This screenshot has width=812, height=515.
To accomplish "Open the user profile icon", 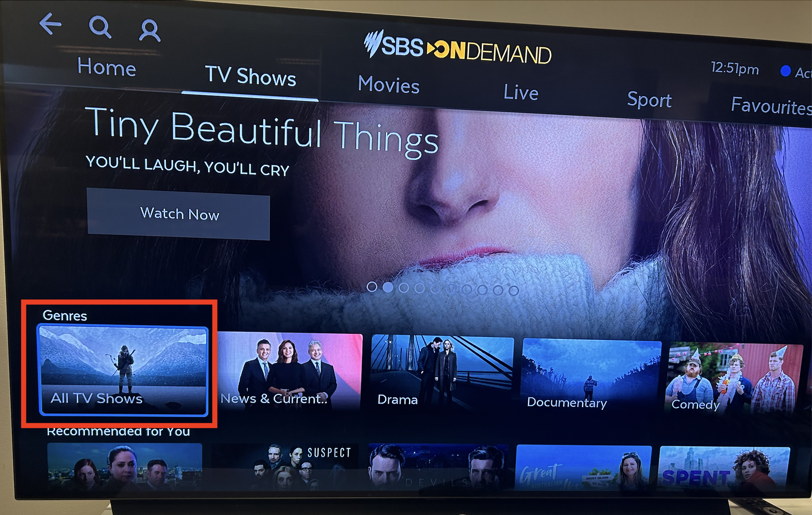I will tap(150, 31).
